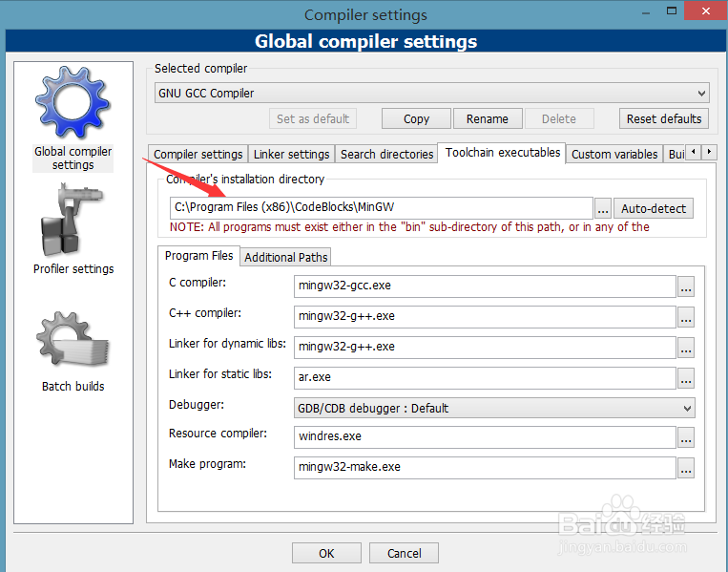Open Global compiler settings gear icon
728x572 pixels.
(73, 102)
